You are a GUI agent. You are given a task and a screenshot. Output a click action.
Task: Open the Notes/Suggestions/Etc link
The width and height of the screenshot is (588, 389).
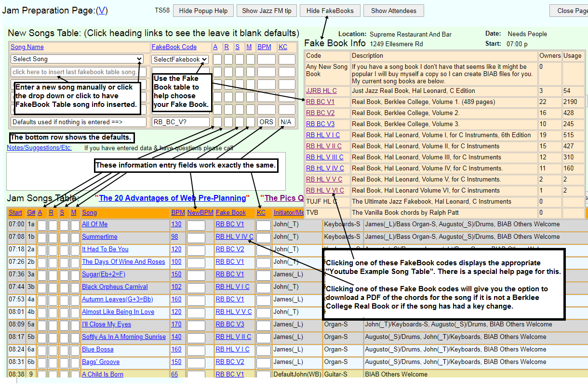[x=39, y=148]
